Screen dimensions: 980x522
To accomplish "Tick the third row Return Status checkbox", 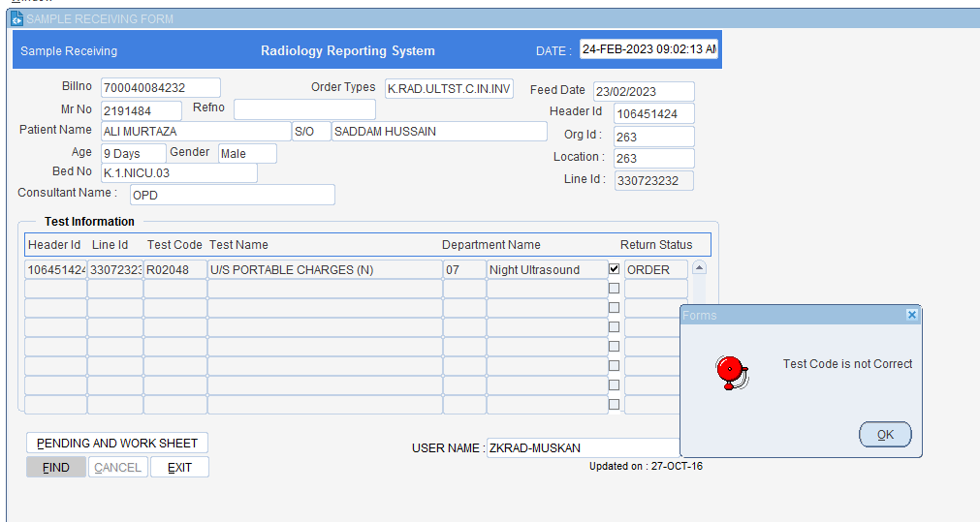I will (x=614, y=308).
